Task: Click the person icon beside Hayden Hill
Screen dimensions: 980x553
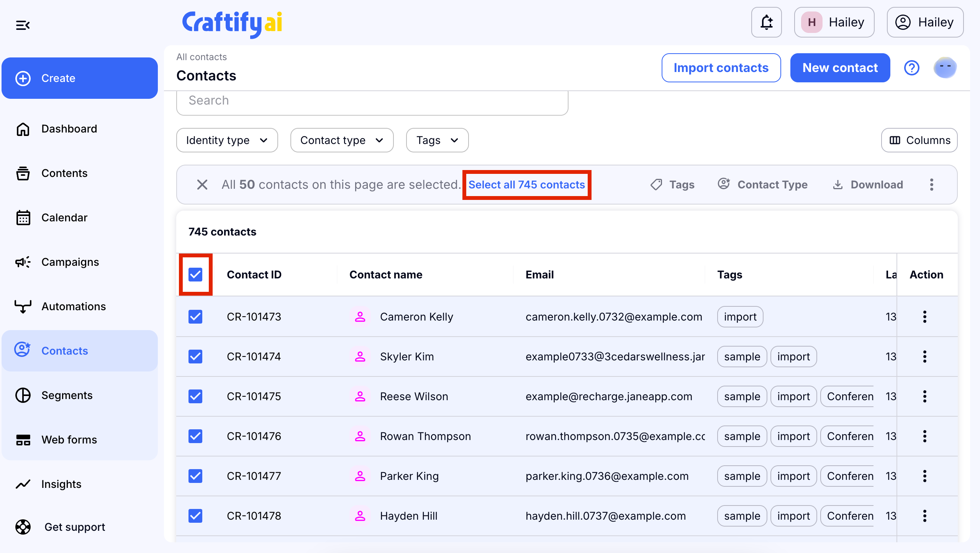Action: 360,516
